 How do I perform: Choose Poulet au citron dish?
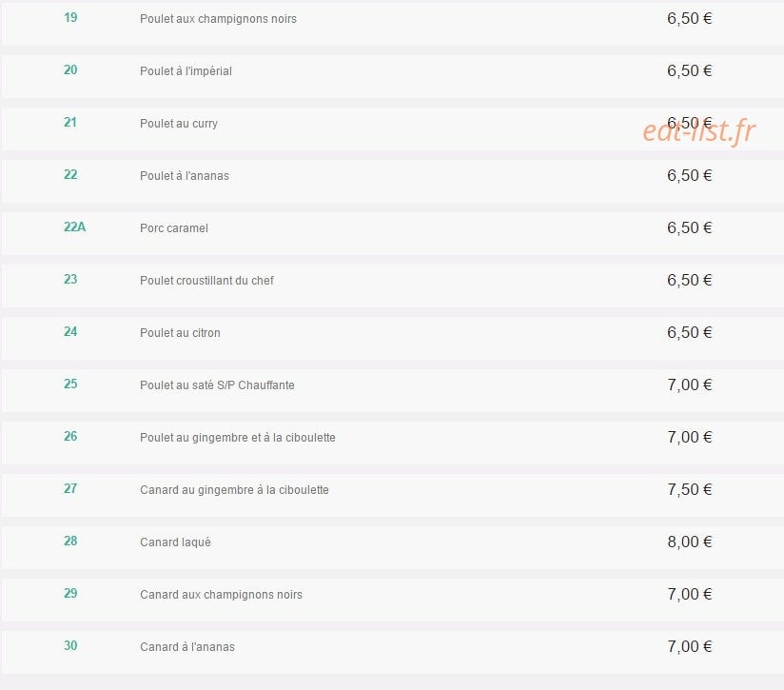(180, 333)
